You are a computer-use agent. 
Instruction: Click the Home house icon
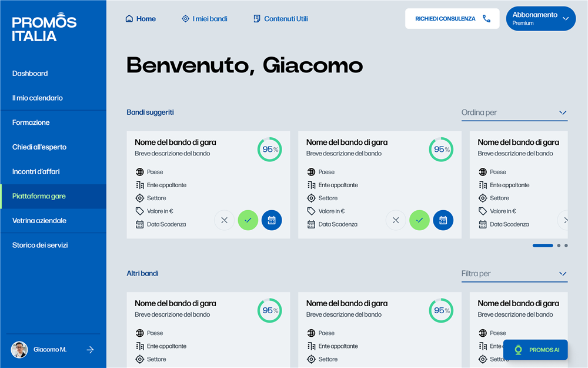pos(129,19)
